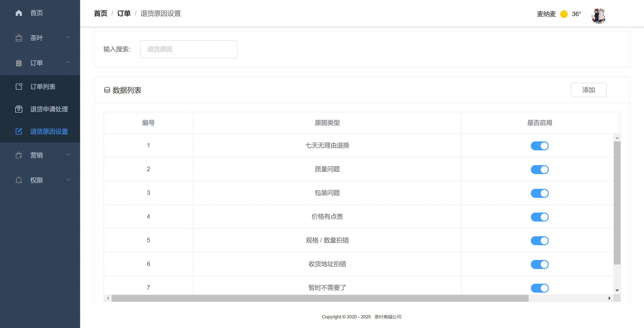Click the yellow sun weather icon
The height and width of the screenshot is (328, 644).
564,14
